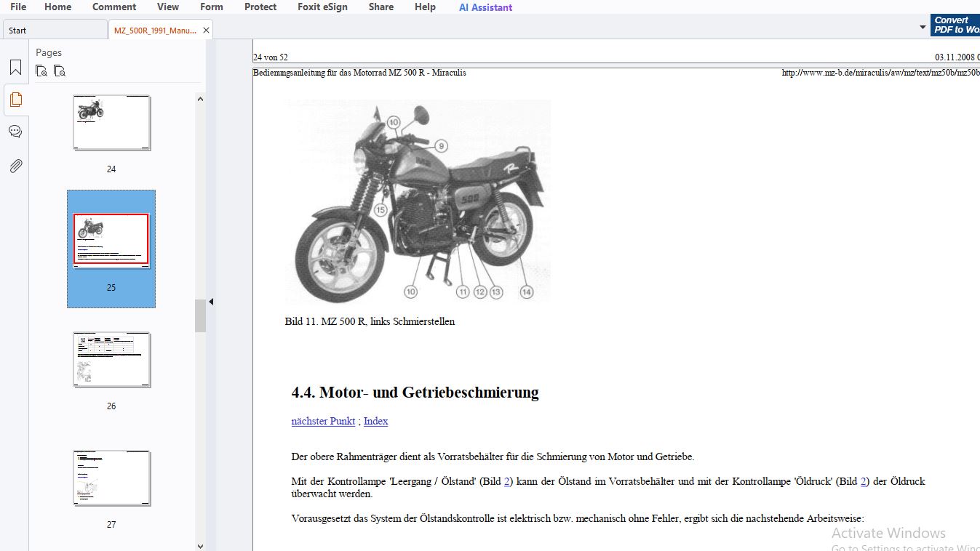
Task: Expand the tab list dropdown arrow
Action: [x=923, y=28]
